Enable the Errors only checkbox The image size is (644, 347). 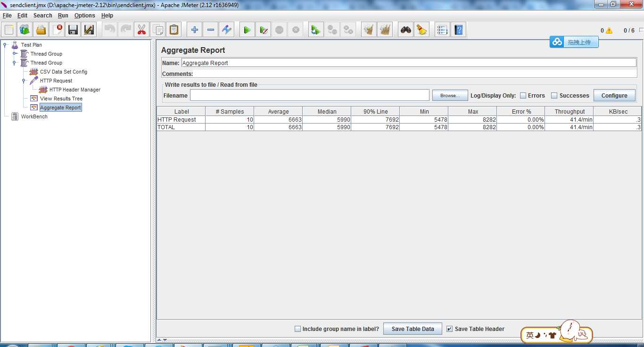(x=523, y=96)
